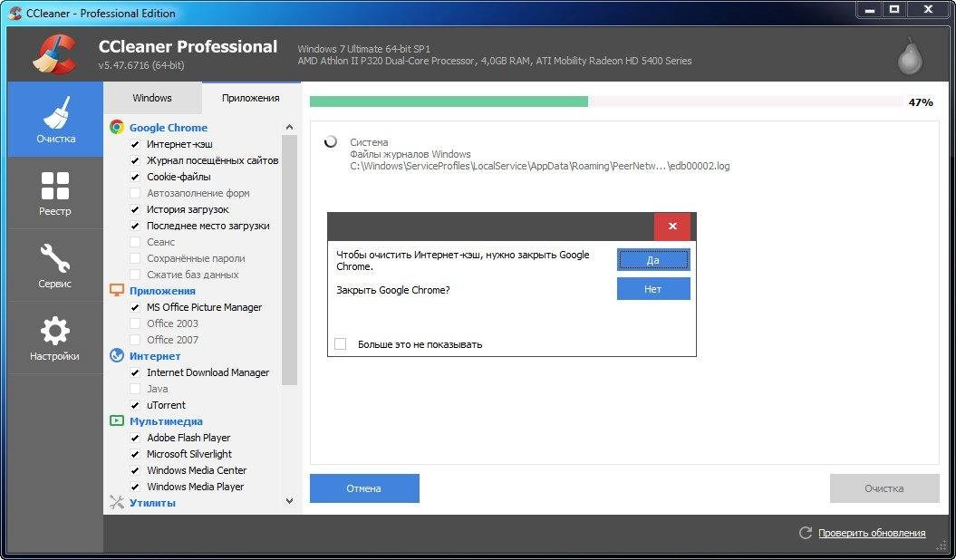Open the Настройки settings section
This screenshot has width=956, height=560.
click(x=55, y=338)
